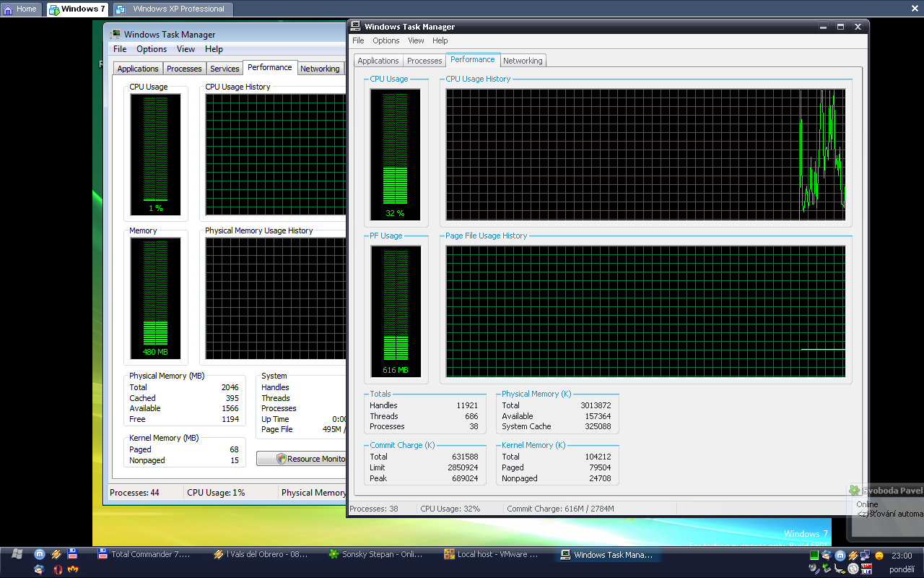Click the Page File Usage History graph
The height and width of the screenshot is (578, 924).
pos(645,311)
